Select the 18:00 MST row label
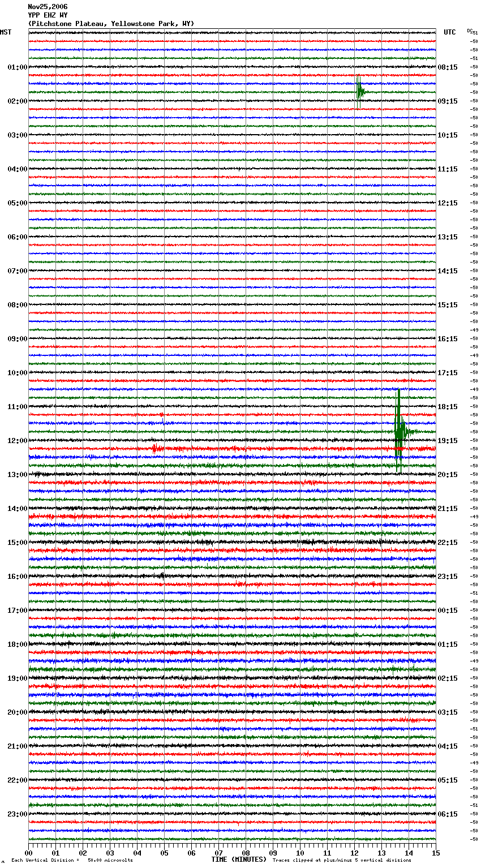This screenshot has width=481, height=868. tap(18, 644)
